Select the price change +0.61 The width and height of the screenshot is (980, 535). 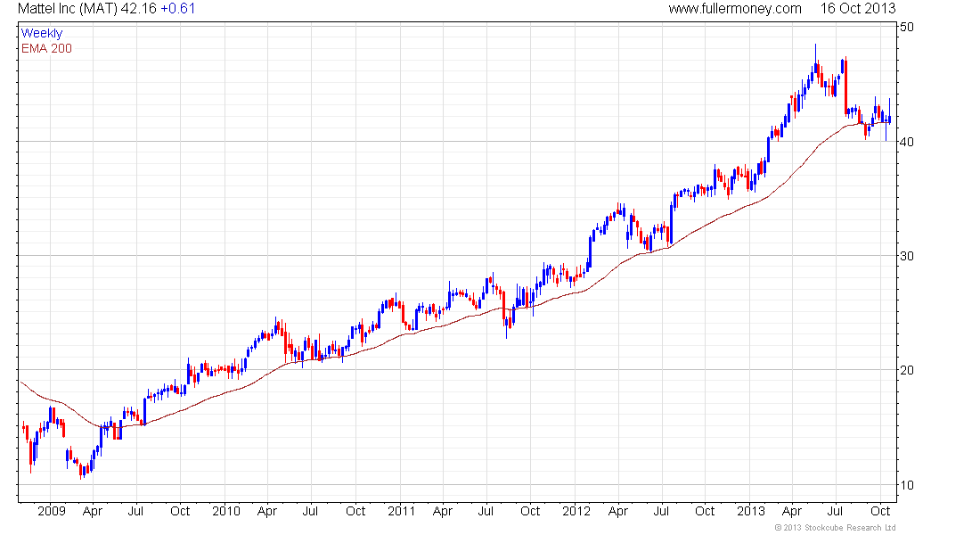[x=178, y=9]
